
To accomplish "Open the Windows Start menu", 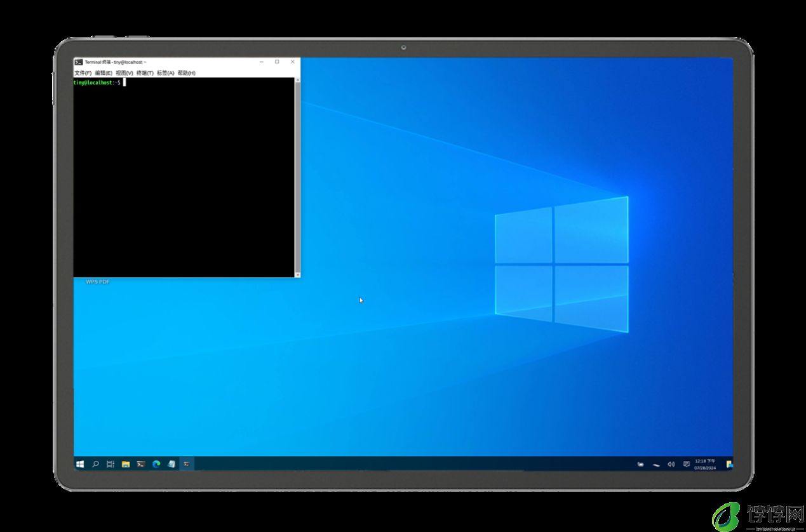I will point(80,464).
